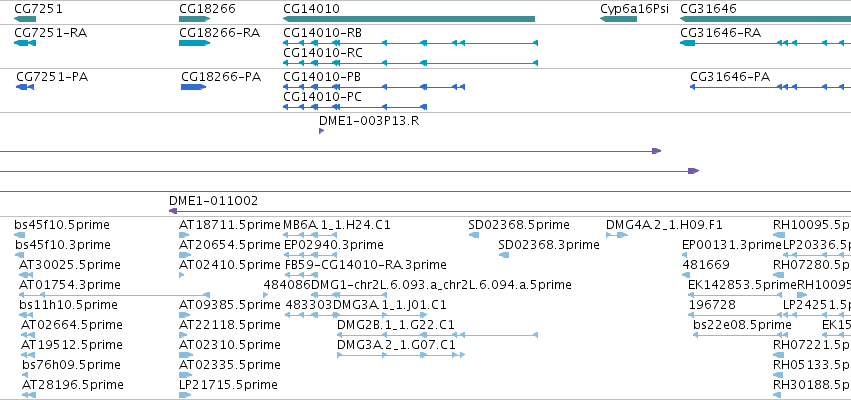The image size is (851, 400).
Task: Click EST bs45f10.3prime
Action: click(62, 245)
